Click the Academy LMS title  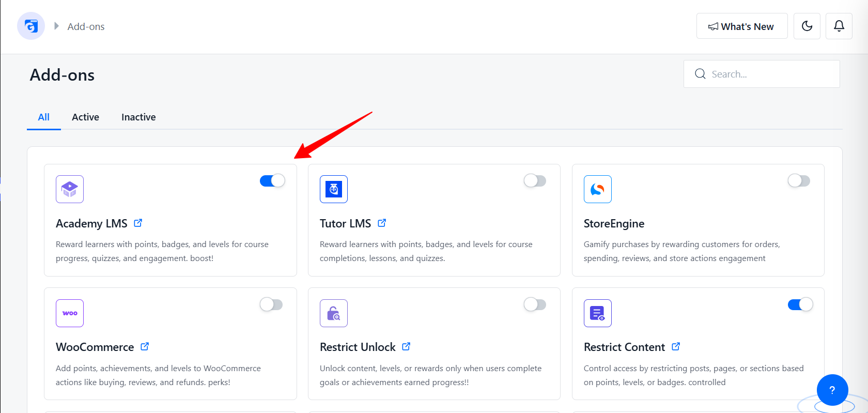(x=91, y=223)
